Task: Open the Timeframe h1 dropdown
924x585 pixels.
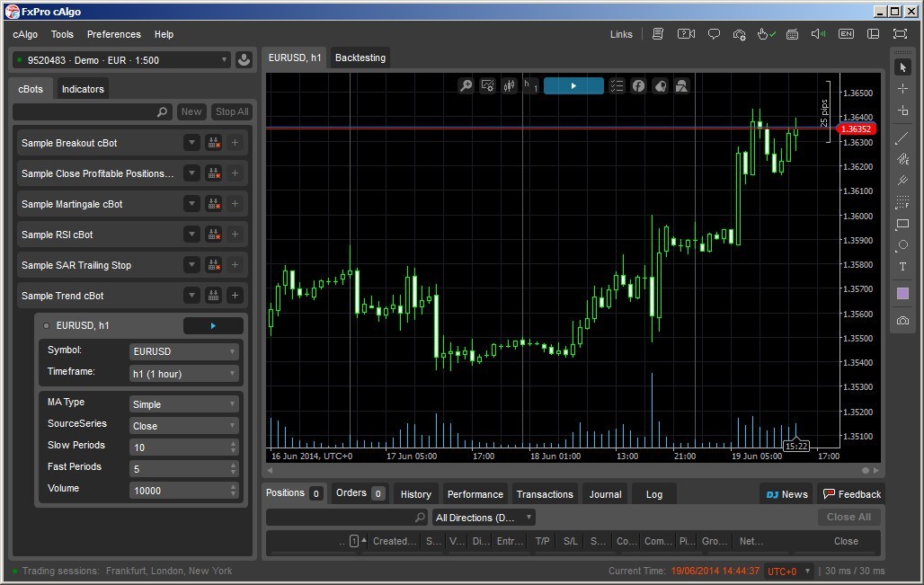Action: [x=183, y=374]
